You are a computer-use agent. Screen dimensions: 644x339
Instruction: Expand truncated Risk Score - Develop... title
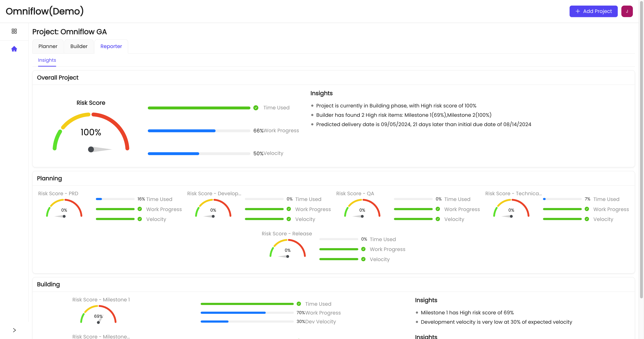coord(214,193)
